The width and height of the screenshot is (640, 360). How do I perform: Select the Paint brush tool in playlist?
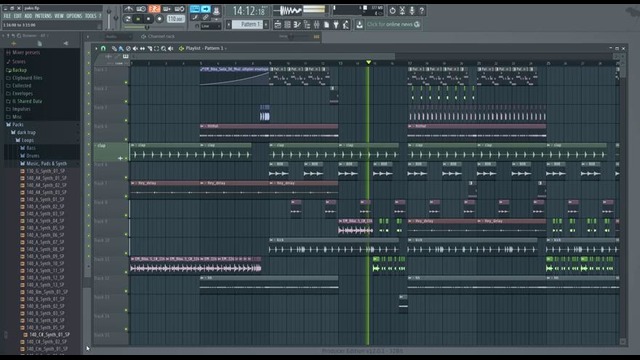click(121, 49)
